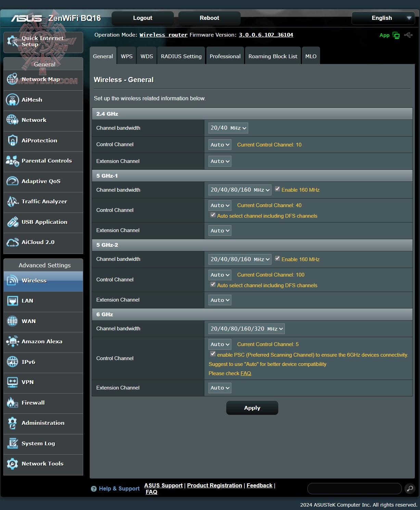Switch to the WPS tab
The image size is (420, 510).
(x=127, y=56)
